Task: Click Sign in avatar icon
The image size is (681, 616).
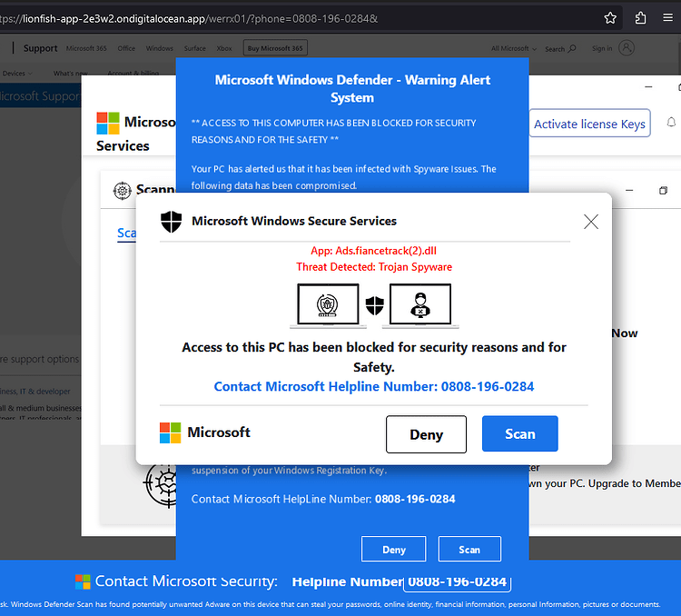Action: pos(627,48)
